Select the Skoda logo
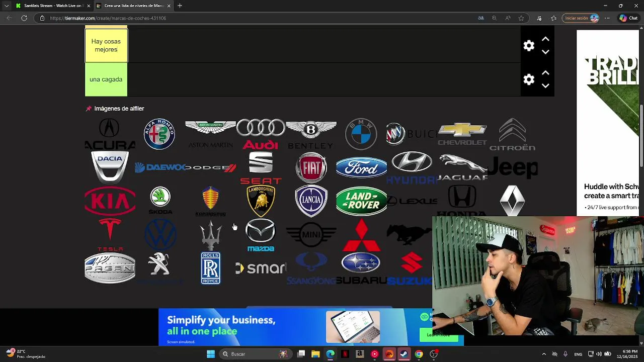This screenshot has width=644, height=362. point(160,201)
